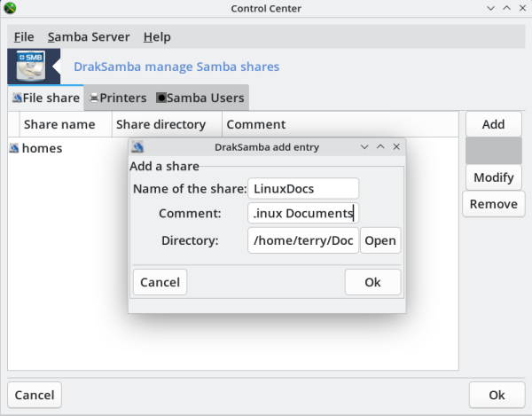Click the Comment label in the dialog
532x416 pixels.
(x=190, y=213)
